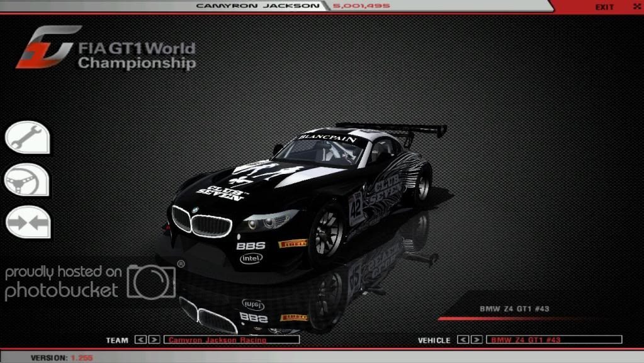Select previous vehicle with left arrow
This screenshot has width=644, height=363.
[463, 340]
